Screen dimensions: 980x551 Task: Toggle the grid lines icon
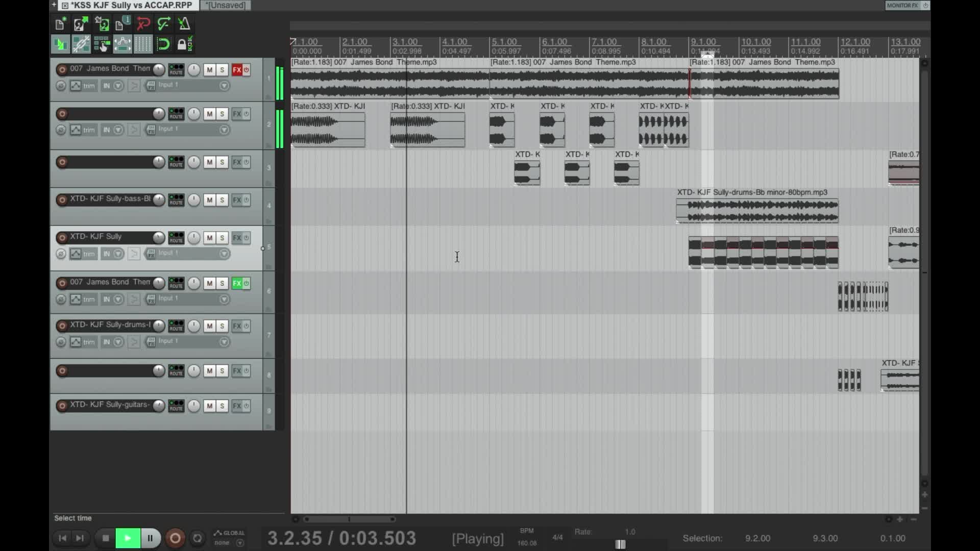coord(143,44)
